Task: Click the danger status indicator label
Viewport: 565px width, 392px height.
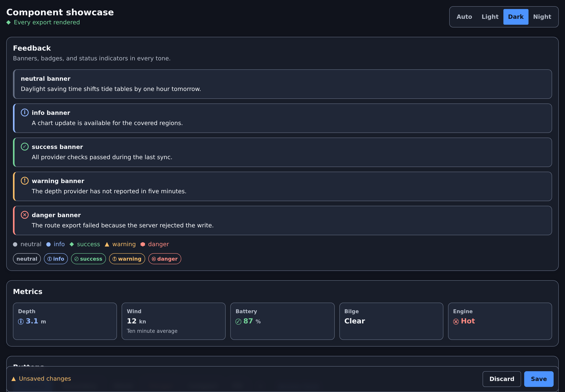Action: [x=159, y=244]
